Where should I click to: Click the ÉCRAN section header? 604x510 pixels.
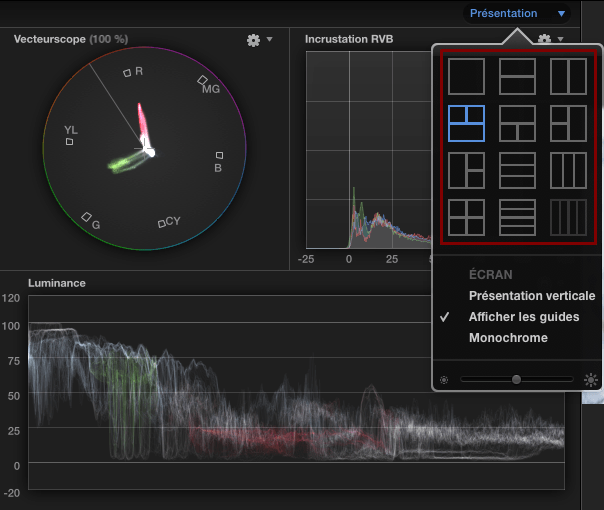491,275
